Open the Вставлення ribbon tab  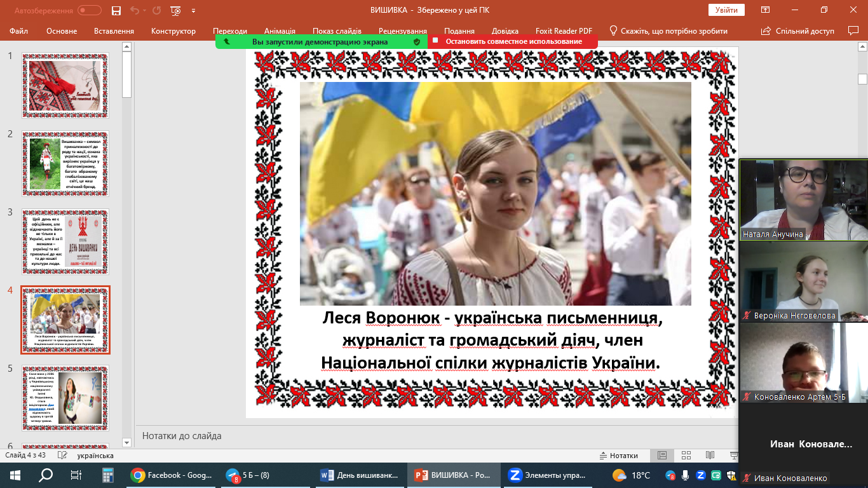[x=114, y=30]
